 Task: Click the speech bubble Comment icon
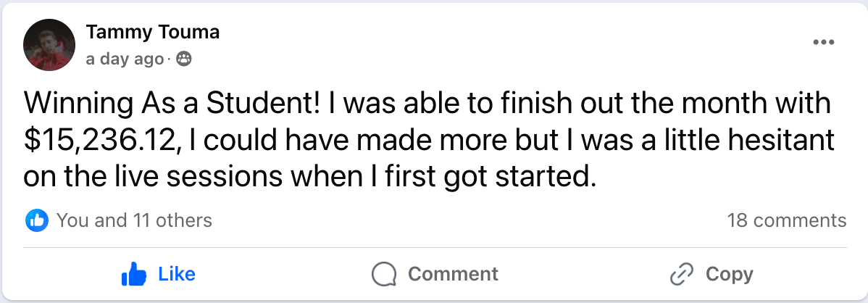click(384, 274)
